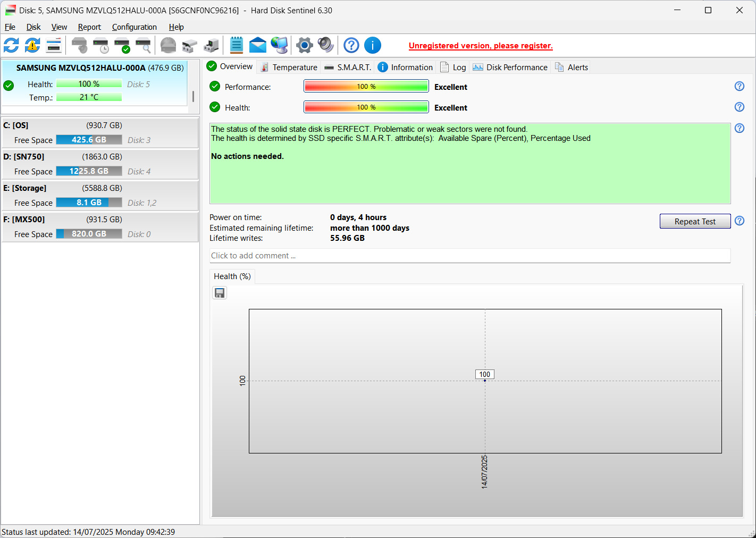Image resolution: width=756 pixels, height=538 pixels.
Task: Click the speaker sound toolbar icon
Action: click(326, 46)
